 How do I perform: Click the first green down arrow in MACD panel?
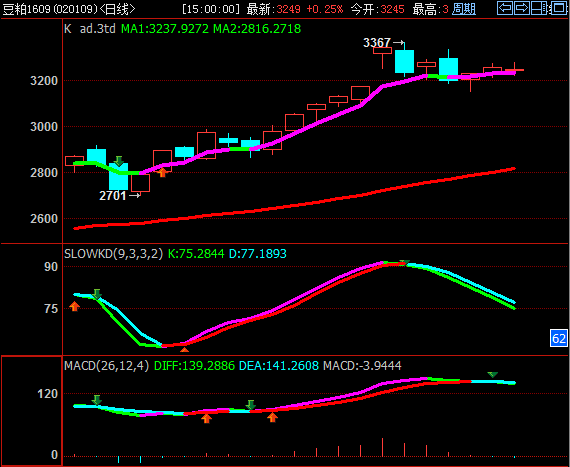(96, 400)
